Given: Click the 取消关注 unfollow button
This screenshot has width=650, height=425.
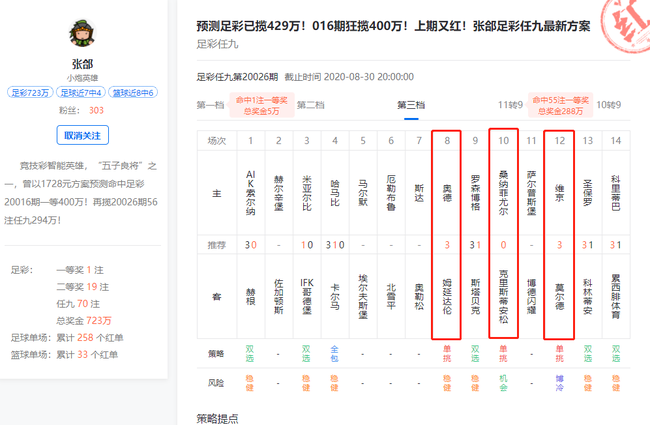Looking at the screenshot, I should 82,135.
